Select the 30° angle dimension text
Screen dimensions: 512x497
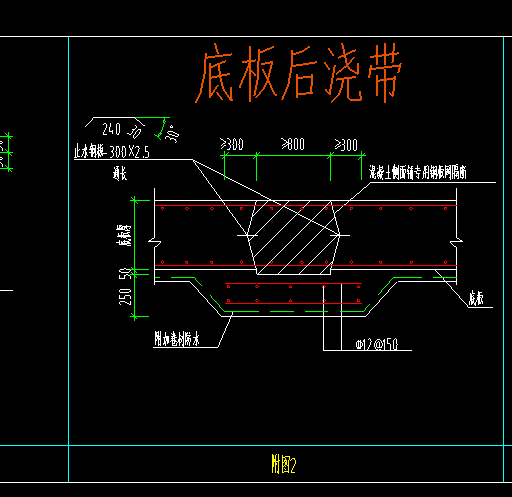point(173,134)
